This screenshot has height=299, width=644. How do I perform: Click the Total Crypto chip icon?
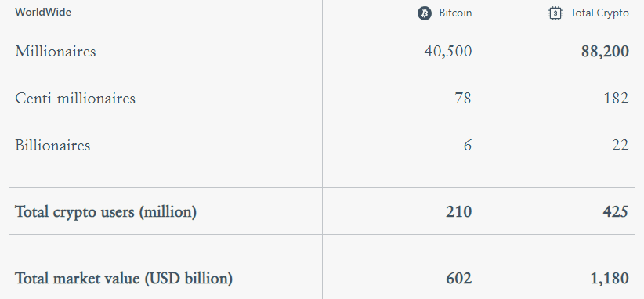point(555,13)
